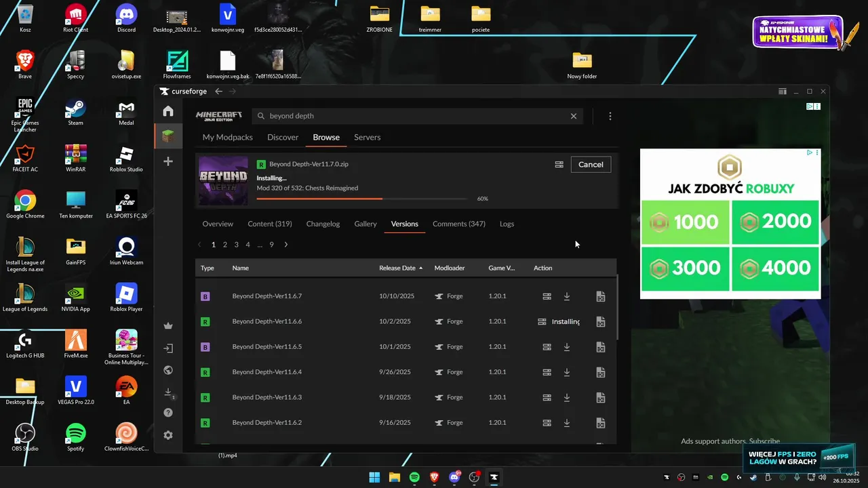Open the globe icon in CurseForge sidebar
Image resolution: width=868 pixels, height=488 pixels.
click(168, 370)
